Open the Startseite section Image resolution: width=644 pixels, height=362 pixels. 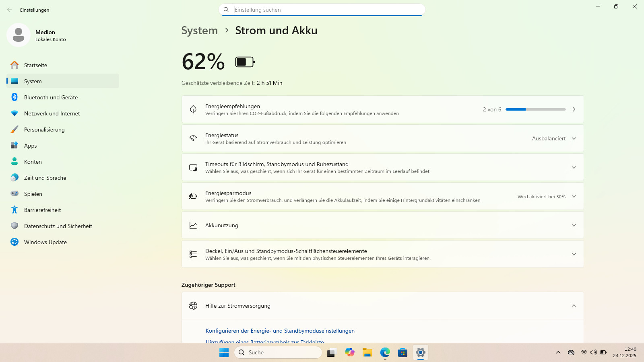tap(63, 65)
